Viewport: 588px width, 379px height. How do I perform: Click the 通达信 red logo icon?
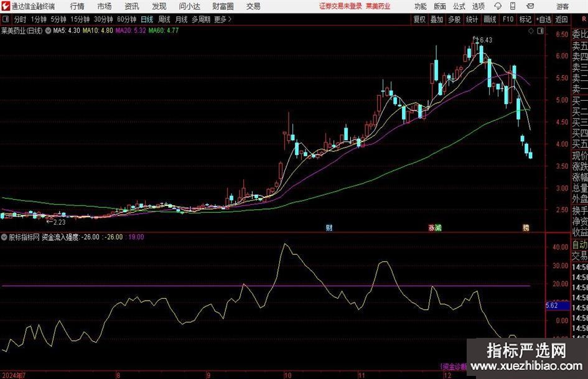coord(6,6)
